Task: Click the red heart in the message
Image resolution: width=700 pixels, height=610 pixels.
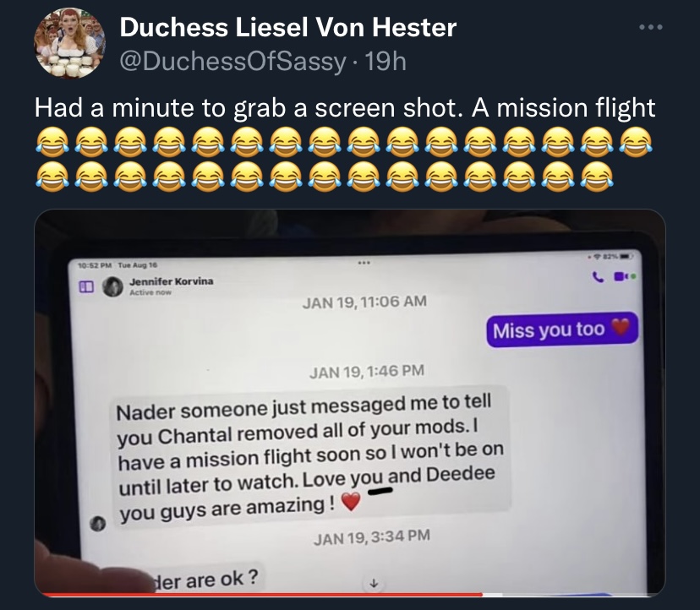Action: 351,502
